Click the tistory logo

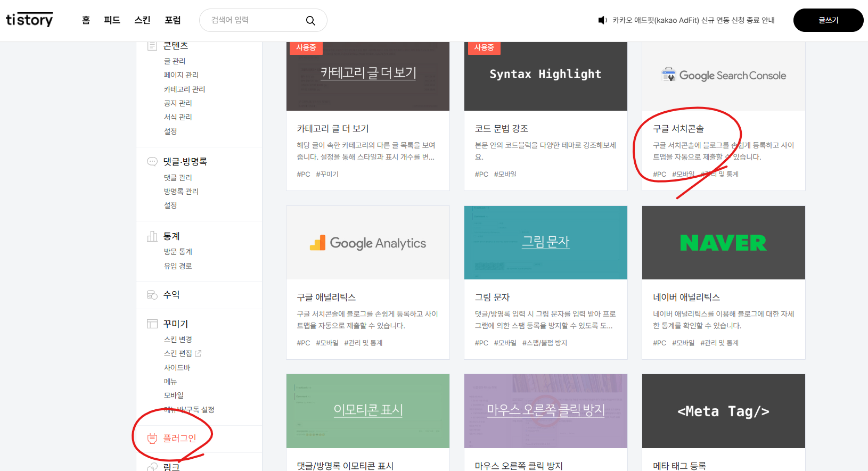[29, 20]
